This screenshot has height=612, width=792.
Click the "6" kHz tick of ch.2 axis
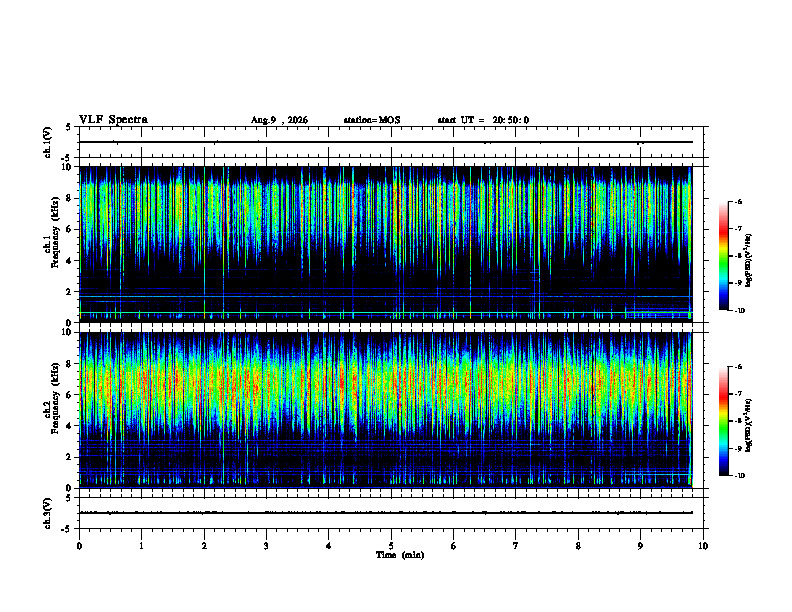click(x=70, y=395)
